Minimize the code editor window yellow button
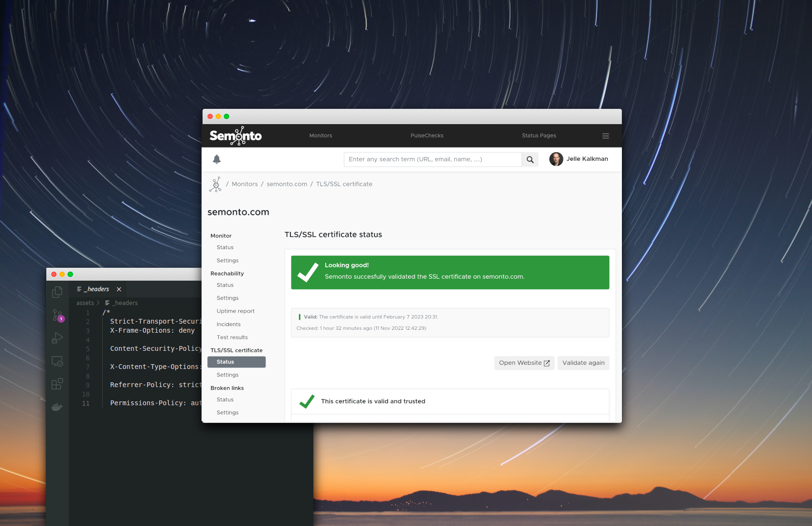This screenshot has height=526, width=812. (x=62, y=274)
